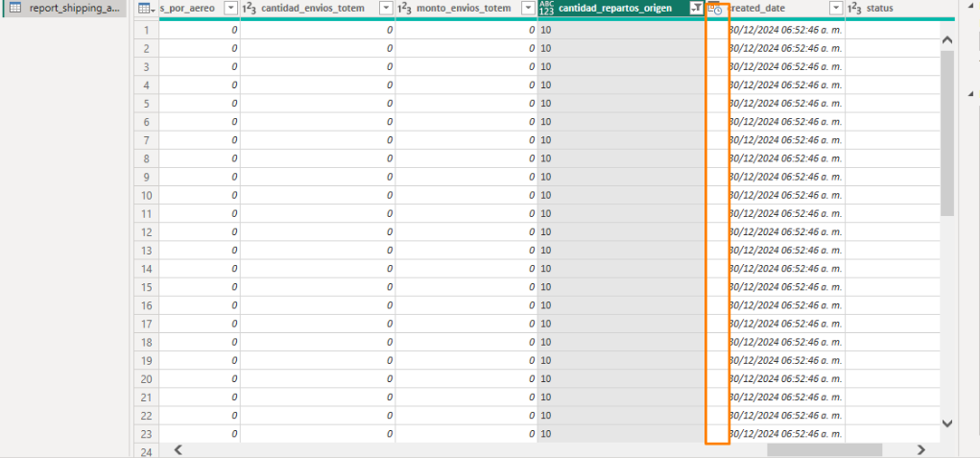The height and width of the screenshot is (458, 980).
Task: Click the date/time type icon of created_date
Action: [x=716, y=9]
